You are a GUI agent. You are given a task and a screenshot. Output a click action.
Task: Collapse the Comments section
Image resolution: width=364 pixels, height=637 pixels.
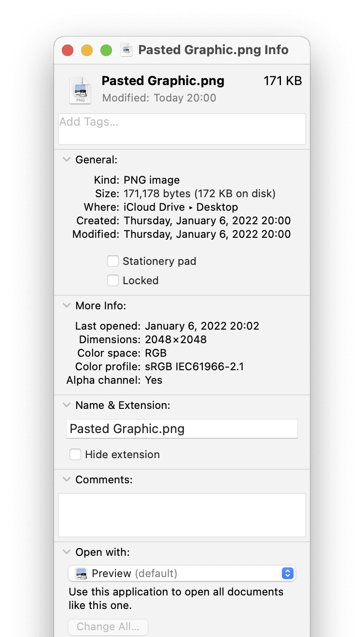67,480
